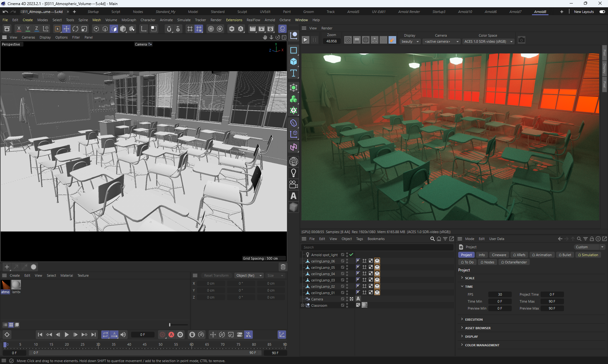Viewport: 608px width, 364px height.
Task: Click the Reset Transform button
Action: click(x=216, y=275)
